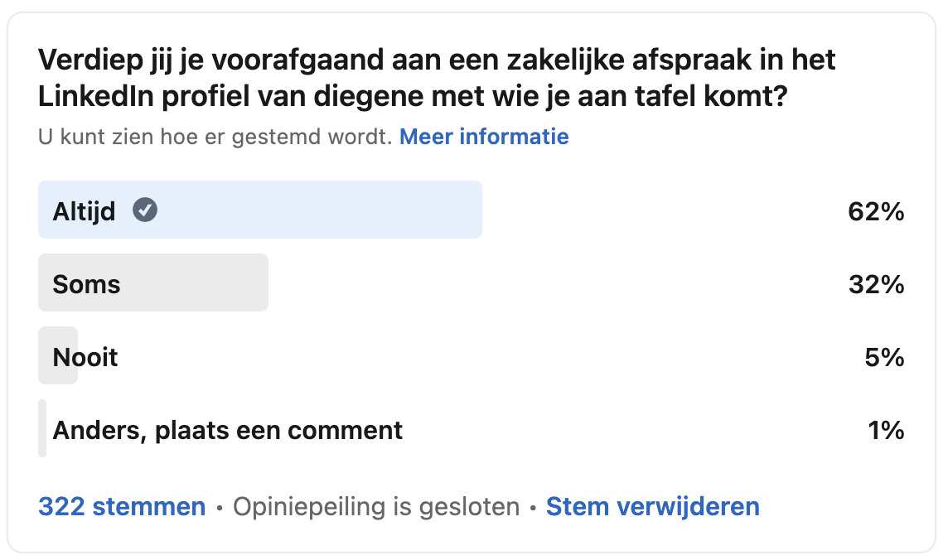Click the Soms option label
Screen dimensions: 948x560
pyautogui.click(x=86, y=284)
